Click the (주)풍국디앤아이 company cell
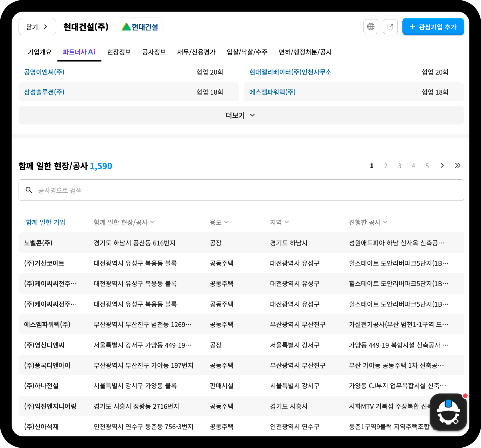The height and width of the screenshot is (448, 481). [47, 365]
